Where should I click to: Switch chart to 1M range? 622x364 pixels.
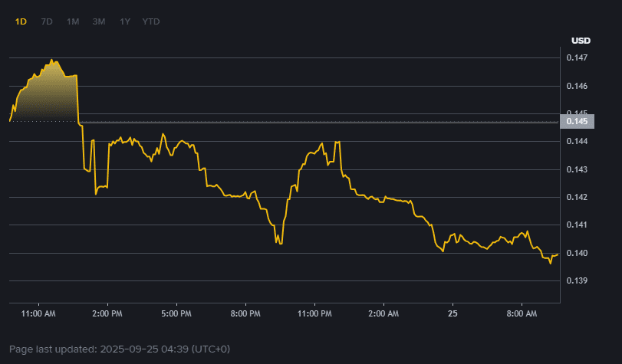[x=73, y=21]
